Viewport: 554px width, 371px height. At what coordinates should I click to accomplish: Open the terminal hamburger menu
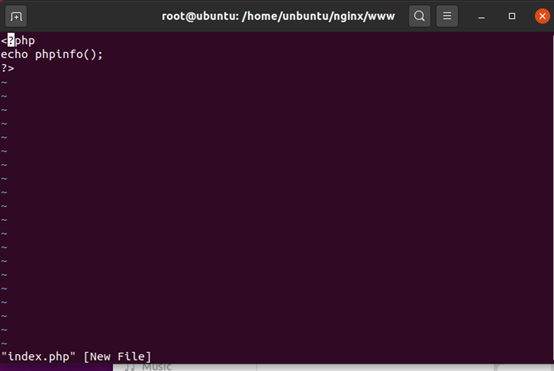click(x=447, y=16)
